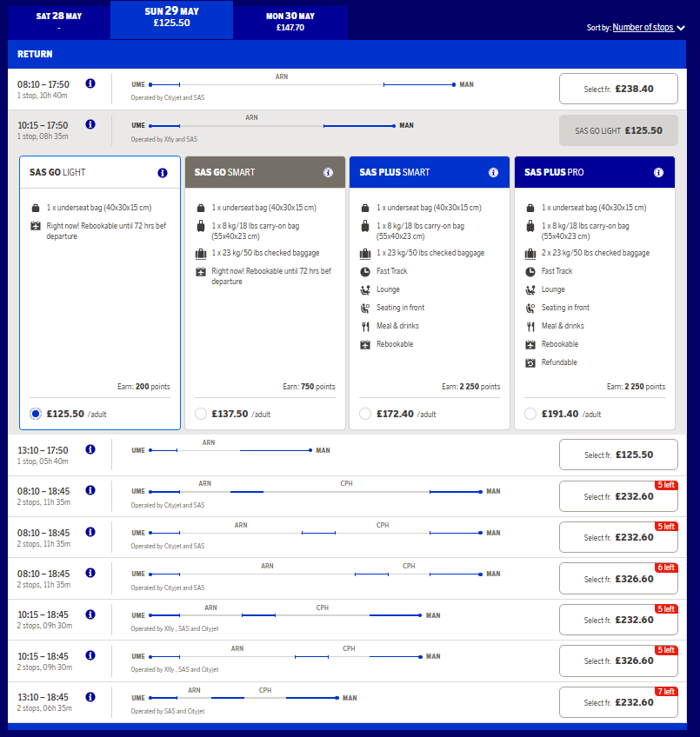
Task: Click Select fr. £326.60 with 6 left
Action: tap(618, 579)
